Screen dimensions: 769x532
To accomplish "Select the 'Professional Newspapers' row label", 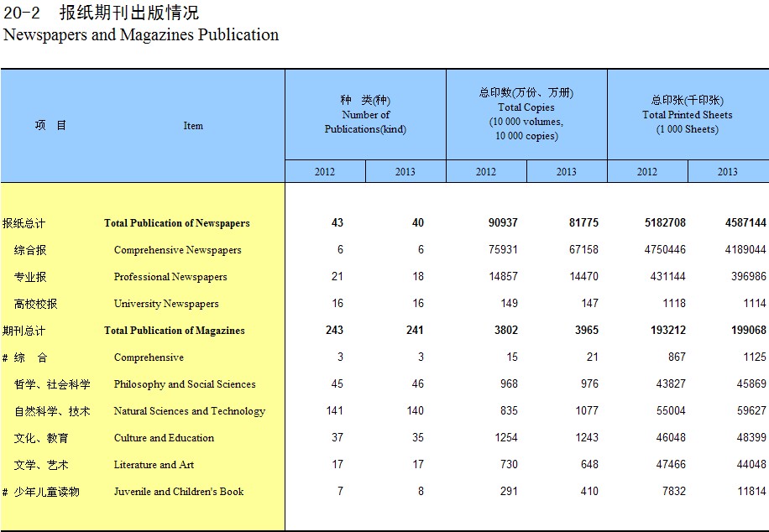I will (170, 277).
